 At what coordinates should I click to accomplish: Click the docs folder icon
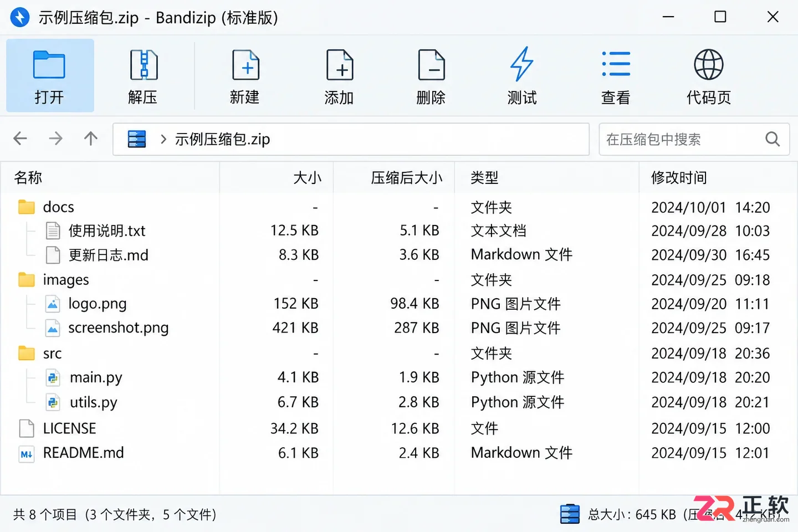(x=27, y=207)
